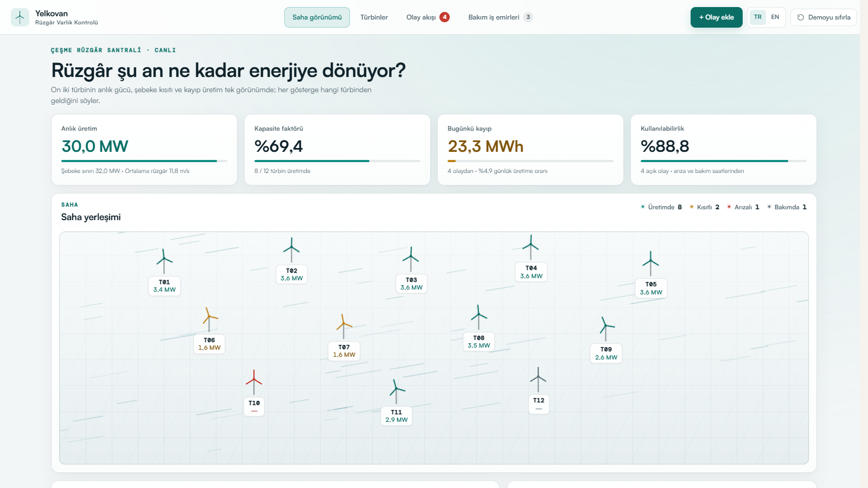The width and height of the screenshot is (868, 488).
Task: Open the Olay akışı tab
Action: (428, 17)
